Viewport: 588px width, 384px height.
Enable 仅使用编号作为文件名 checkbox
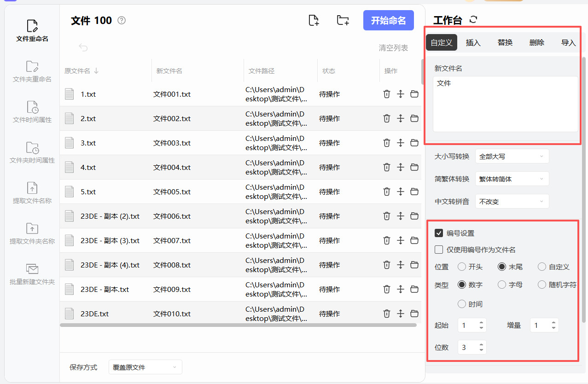(439, 250)
